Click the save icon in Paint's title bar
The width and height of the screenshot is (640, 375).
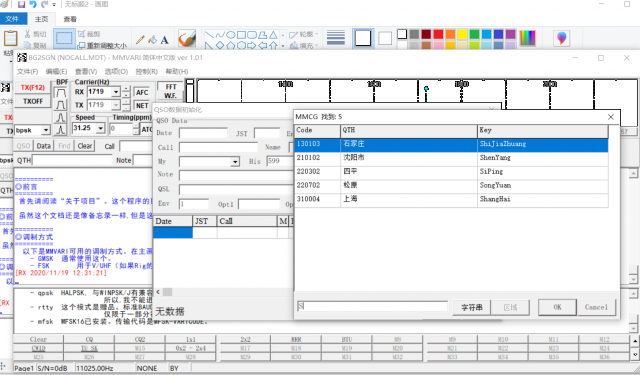pyautogui.click(x=22, y=4)
